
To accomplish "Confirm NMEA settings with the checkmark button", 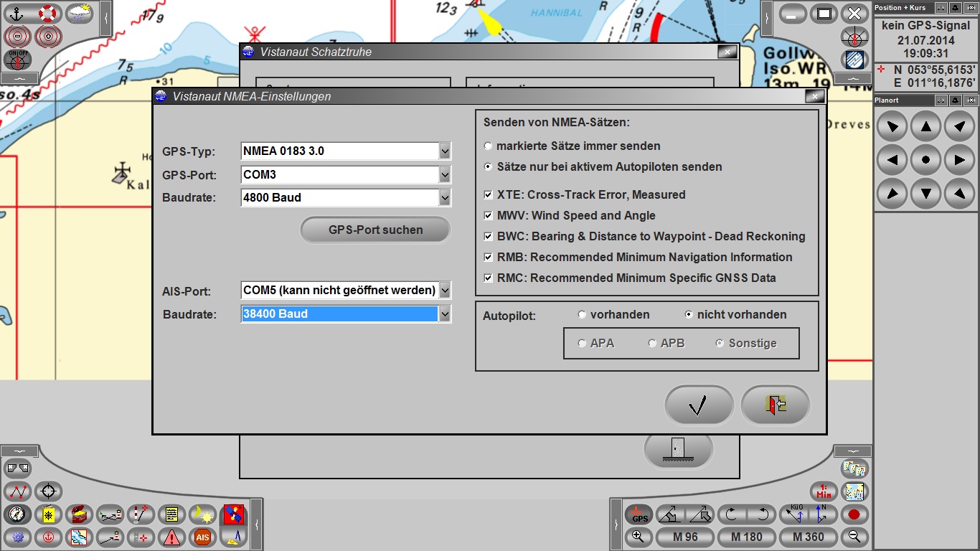I will click(x=699, y=405).
